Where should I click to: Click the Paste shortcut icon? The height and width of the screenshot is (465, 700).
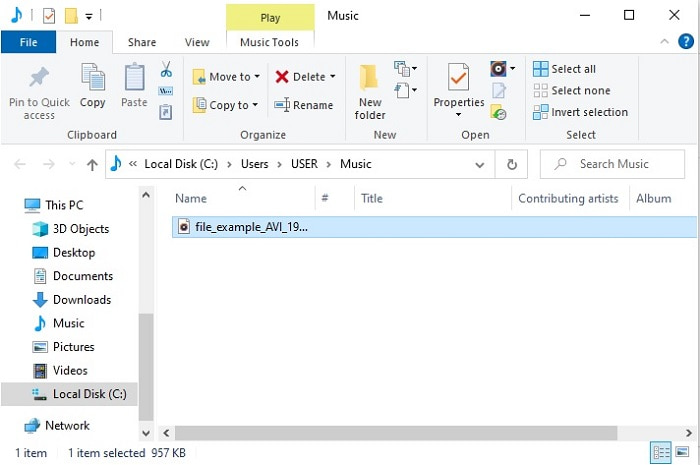166,112
